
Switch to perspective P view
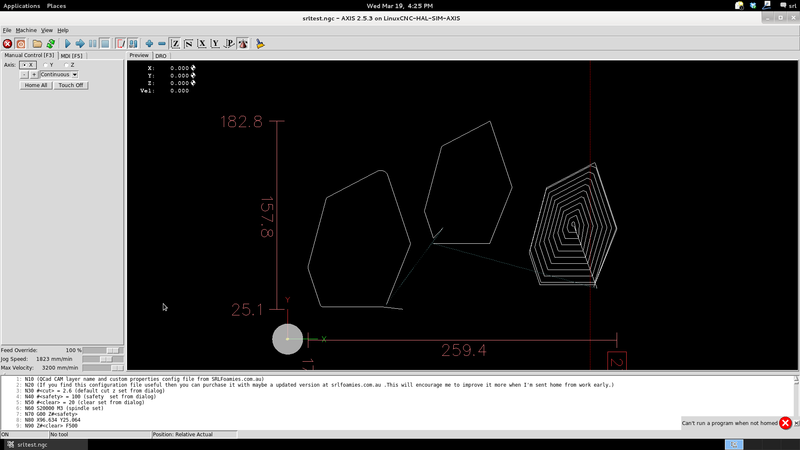point(229,44)
